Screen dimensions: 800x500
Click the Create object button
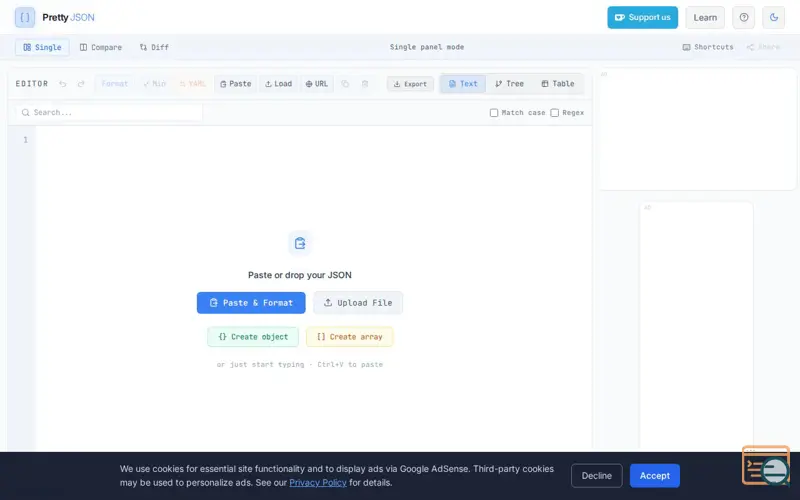pyautogui.click(x=253, y=337)
